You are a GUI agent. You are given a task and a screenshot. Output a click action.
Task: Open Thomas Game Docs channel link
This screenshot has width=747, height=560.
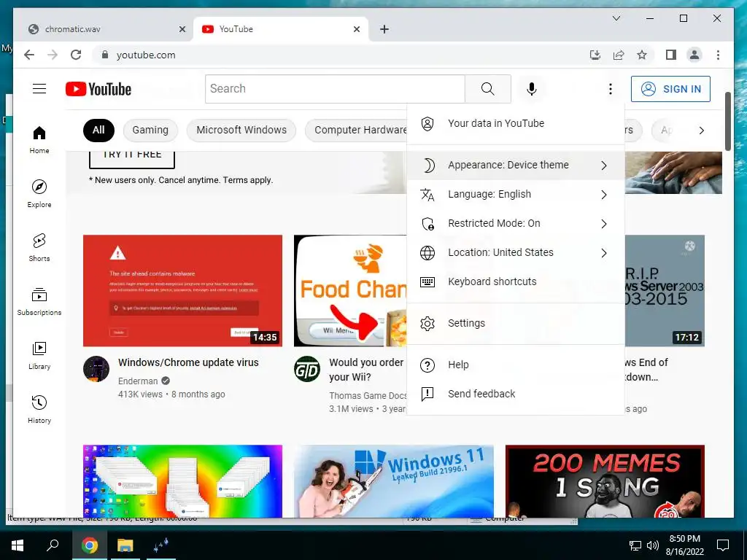[x=368, y=396]
